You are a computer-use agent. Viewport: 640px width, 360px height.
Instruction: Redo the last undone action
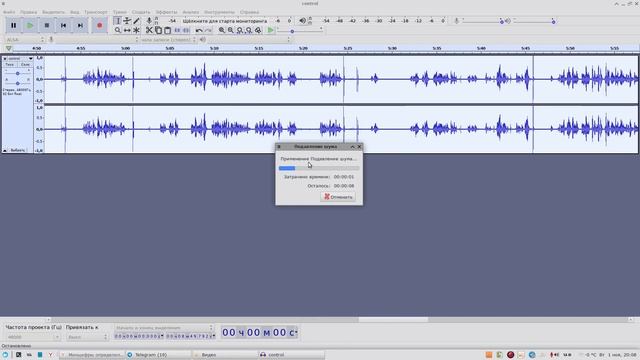click(208, 30)
